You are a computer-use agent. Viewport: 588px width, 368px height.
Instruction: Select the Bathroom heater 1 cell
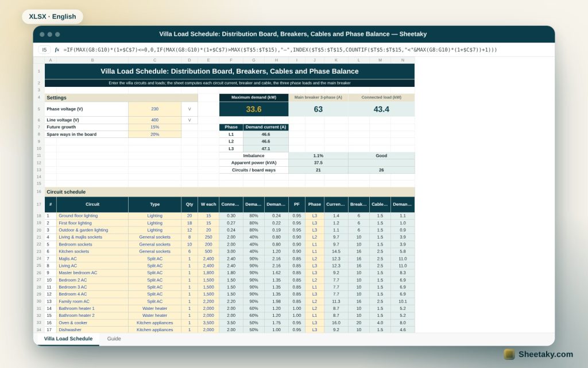pyautogui.click(x=92, y=309)
